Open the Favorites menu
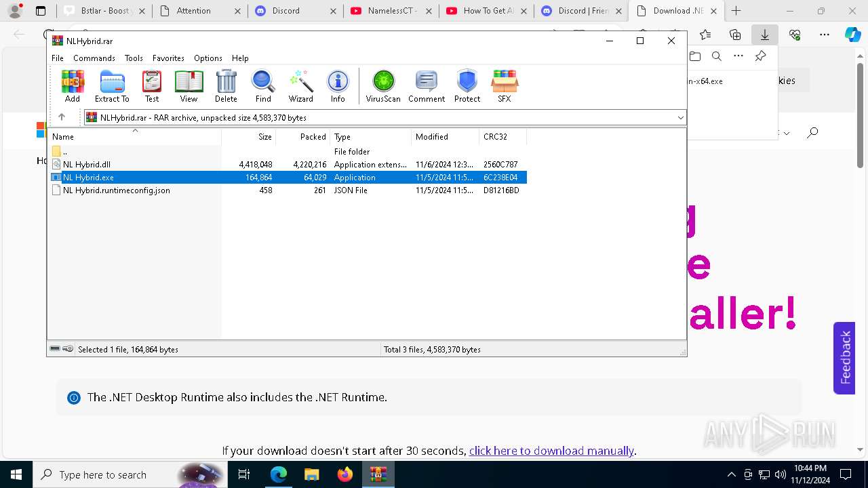Image resolution: width=868 pixels, height=488 pixels. point(168,58)
